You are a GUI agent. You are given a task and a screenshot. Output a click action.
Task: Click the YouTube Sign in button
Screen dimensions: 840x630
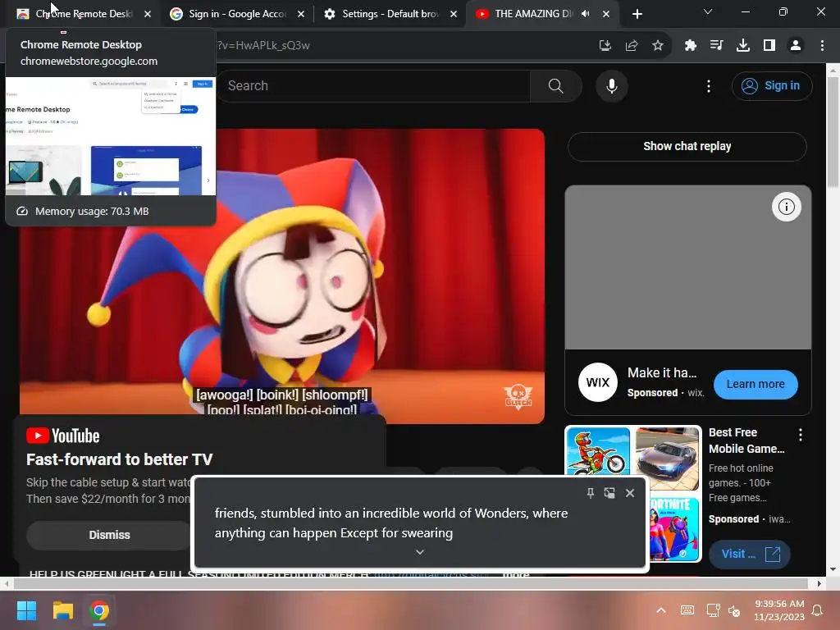click(771, 85)
